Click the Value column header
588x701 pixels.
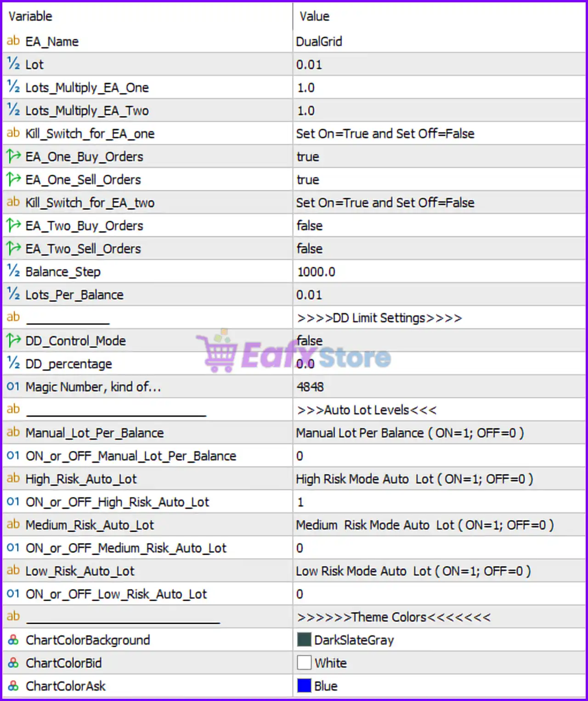(x=314, y=16)
